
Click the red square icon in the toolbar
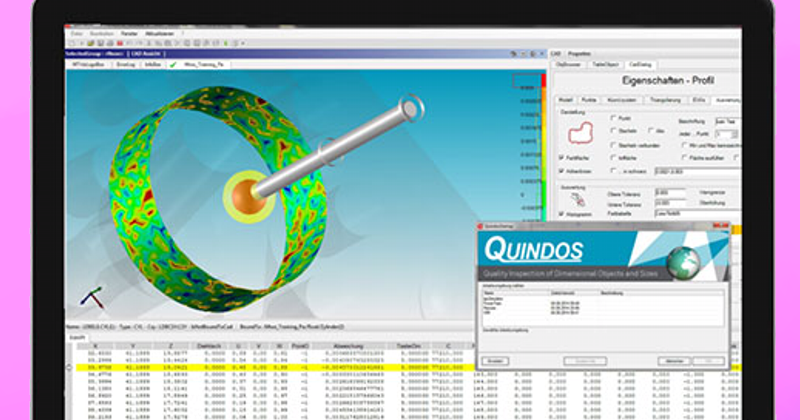[120, 43]
